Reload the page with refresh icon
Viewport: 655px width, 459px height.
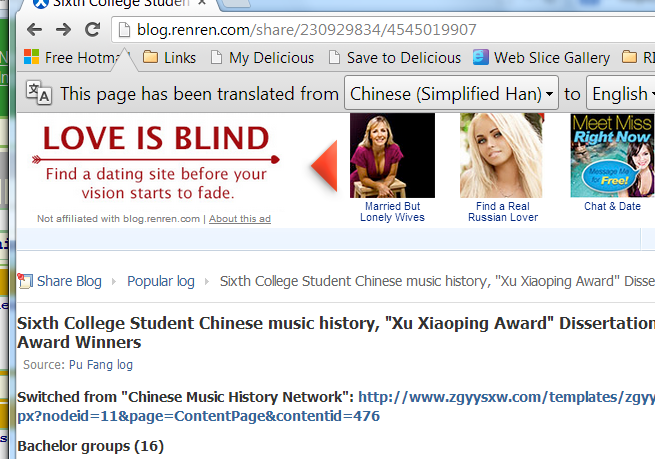coord(92,29)
